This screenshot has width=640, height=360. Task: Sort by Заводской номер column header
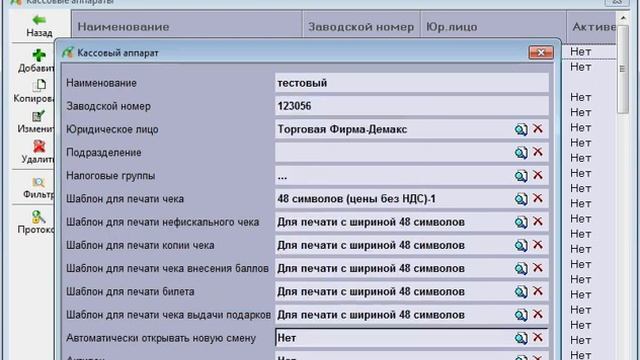361,27
